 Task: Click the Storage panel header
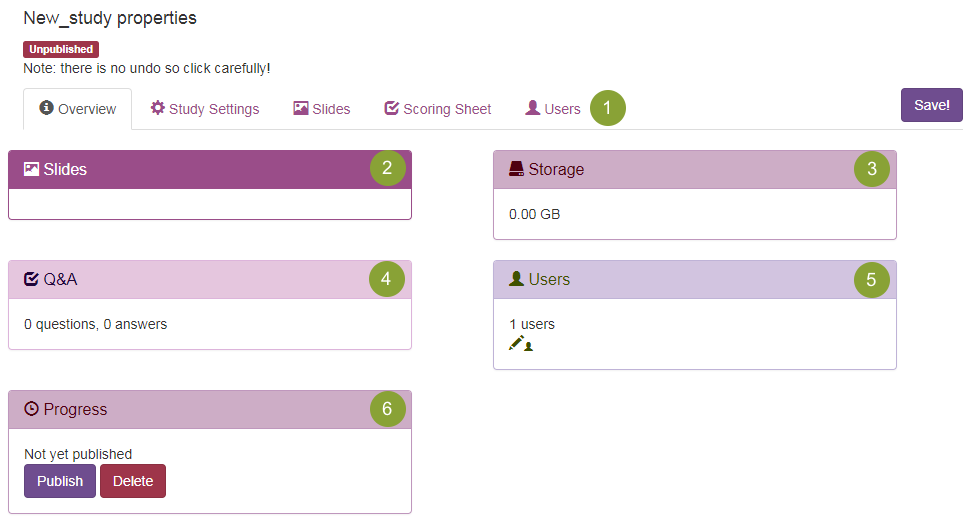pos(680,169)
